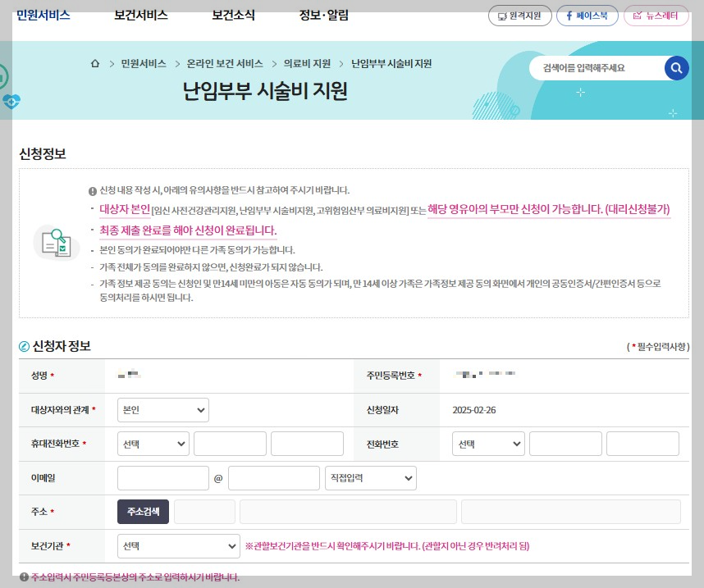This screenshot has width=704, height=588.
Task: Open the 보건기관 선택 dropdown
Action: [178, 545]
